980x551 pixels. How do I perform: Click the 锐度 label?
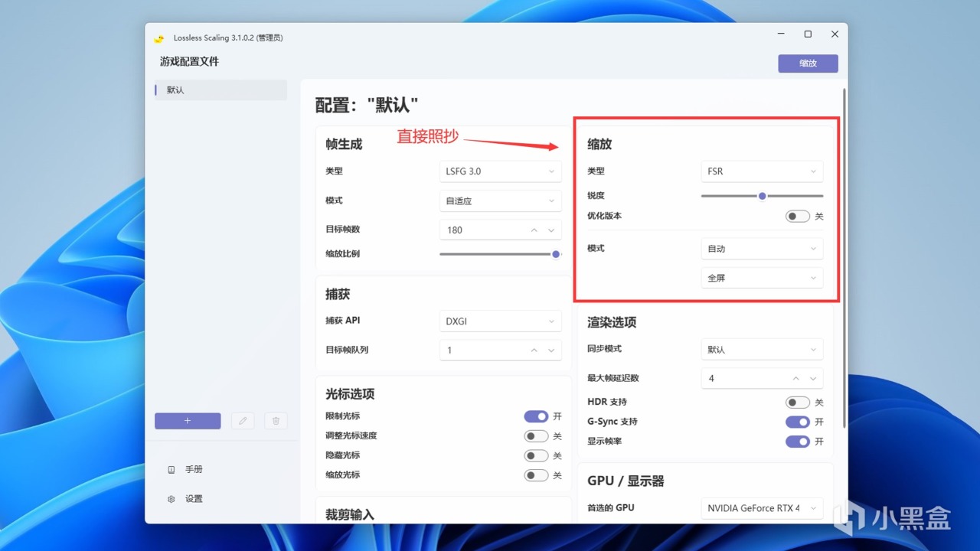pyautogui.click(x=596, y=196)
